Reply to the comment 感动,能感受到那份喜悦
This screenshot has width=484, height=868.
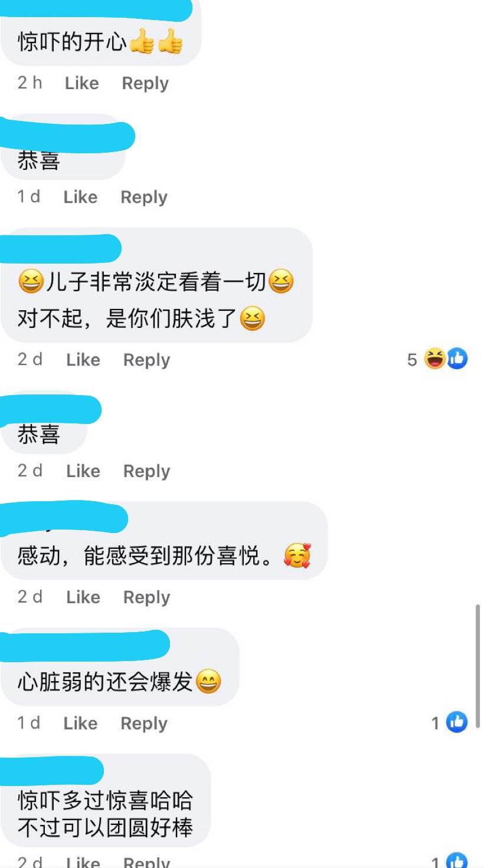point(146,597)
